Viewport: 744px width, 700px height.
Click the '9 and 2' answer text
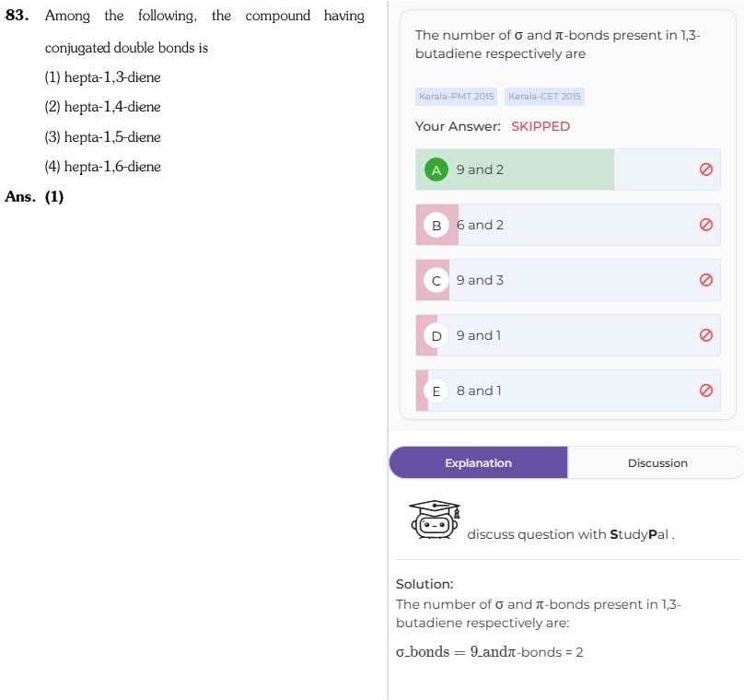coord(480,169)
